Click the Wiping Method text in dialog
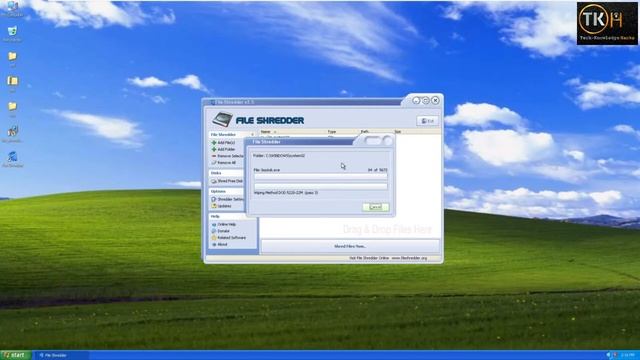640x360 pixels. [286, 193]
